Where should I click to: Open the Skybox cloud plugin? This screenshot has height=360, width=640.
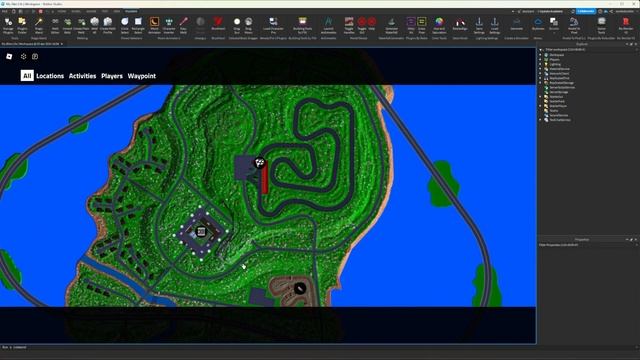coord(538,24)
